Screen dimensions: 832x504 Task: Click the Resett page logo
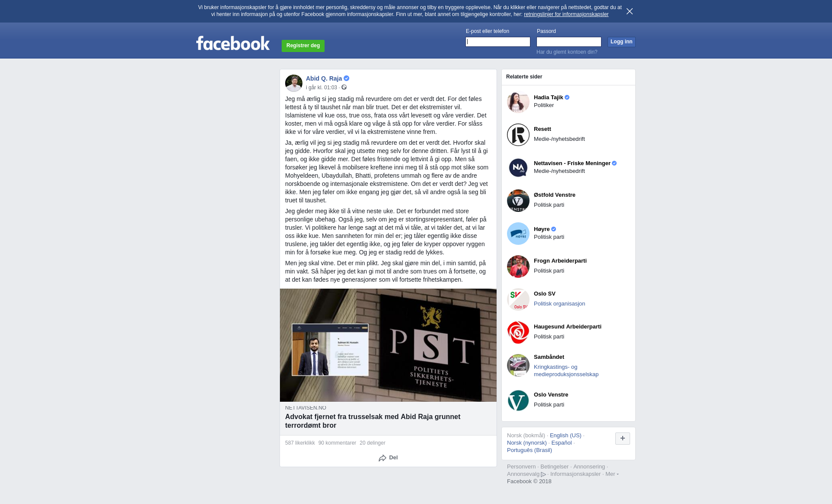pyautogui.click(x=518, y=135)
